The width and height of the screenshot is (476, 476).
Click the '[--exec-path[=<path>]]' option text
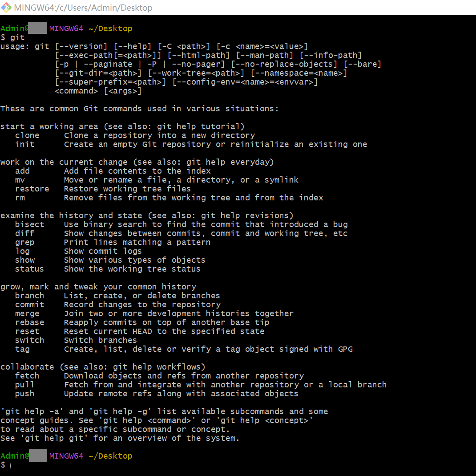pyautogui.click(x=108, y=55)
